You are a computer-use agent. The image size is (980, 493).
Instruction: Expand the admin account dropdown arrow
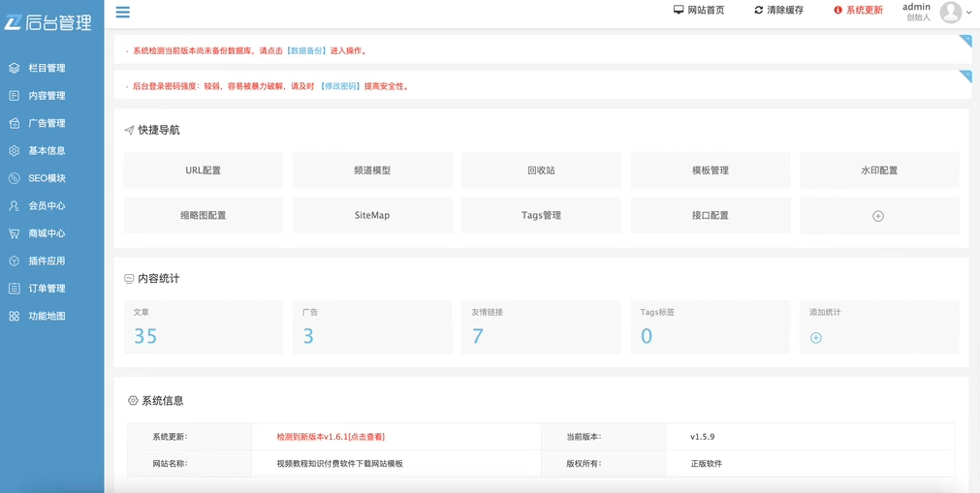tap(969, 13)
